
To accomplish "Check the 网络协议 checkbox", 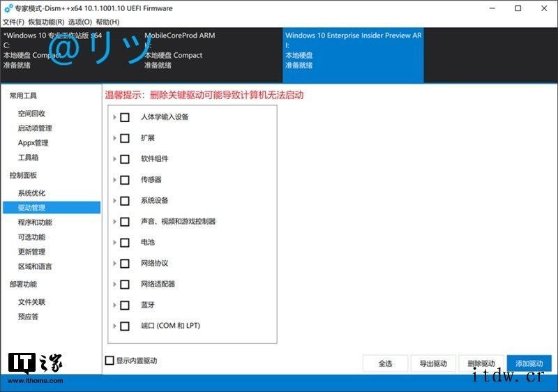I will point(125,264).
